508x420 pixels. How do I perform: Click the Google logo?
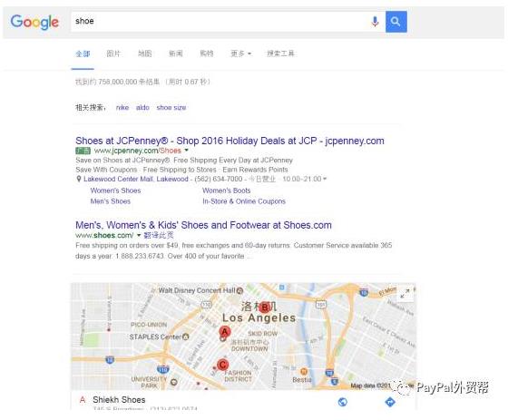[x=34, y=22]
